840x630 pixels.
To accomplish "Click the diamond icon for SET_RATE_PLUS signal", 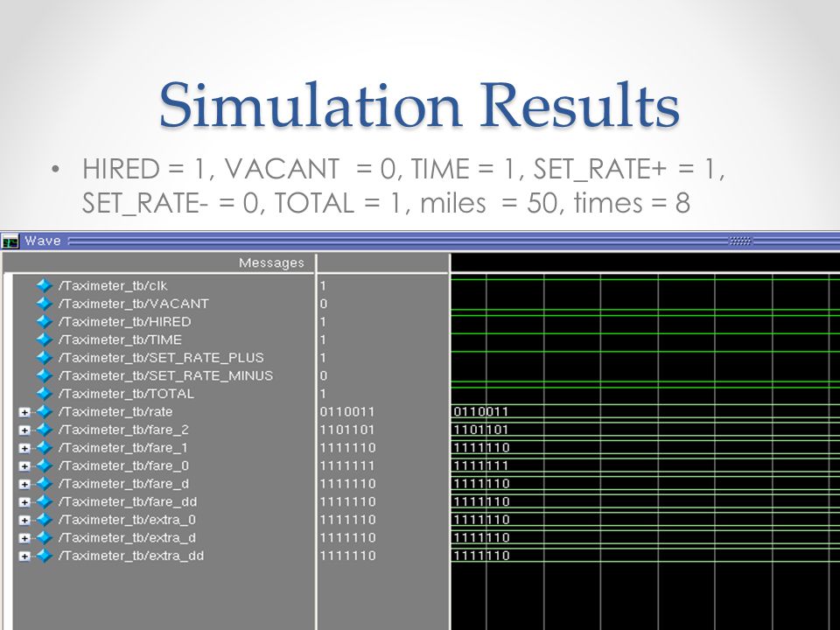I will coord(44,357).
